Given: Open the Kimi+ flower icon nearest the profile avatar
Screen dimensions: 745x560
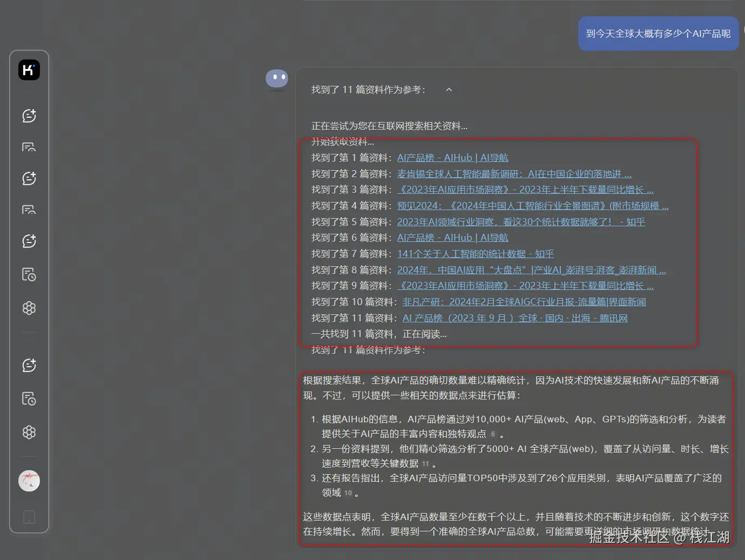Looking at the screenshot, I should 29,432.
